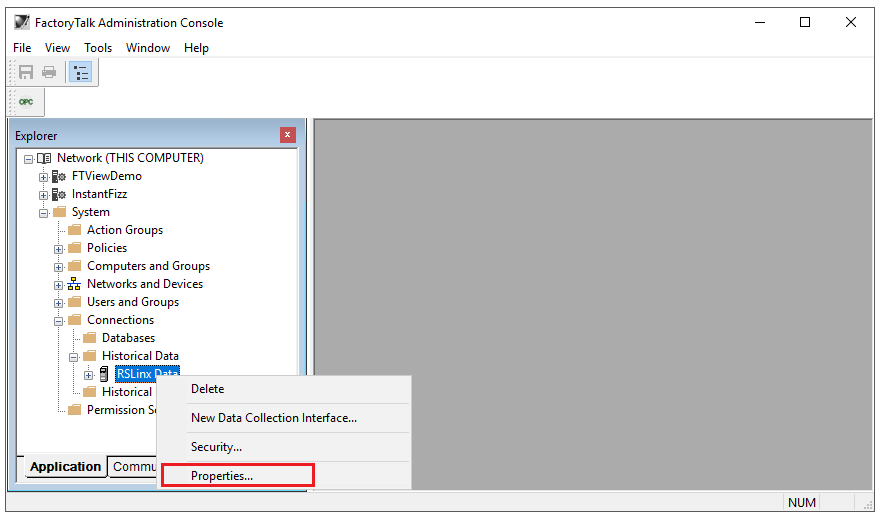Choose Properties... from the context menu
This screenshot has width=882, height=518.
pyautogui.click(x=285, y=476)
